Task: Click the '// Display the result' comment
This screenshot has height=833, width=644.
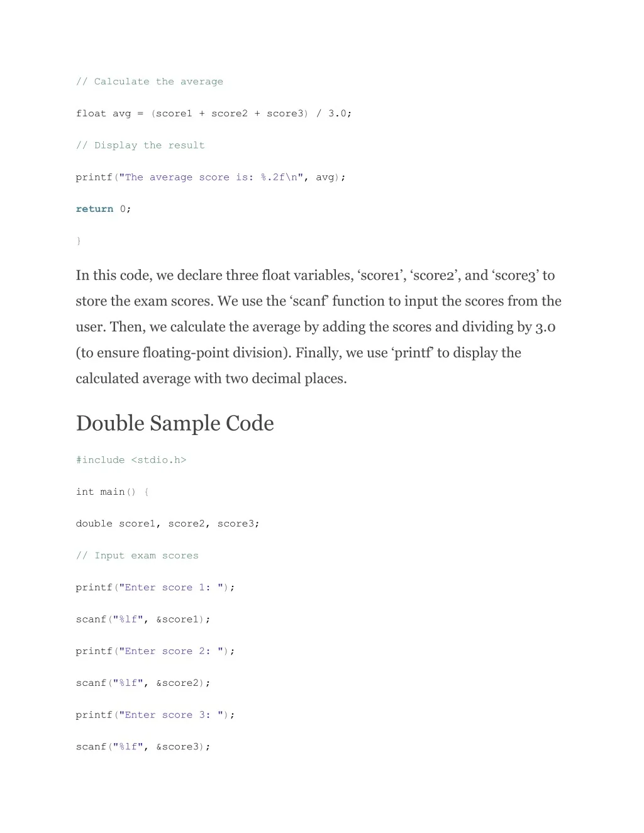Action: coord(140,145)
